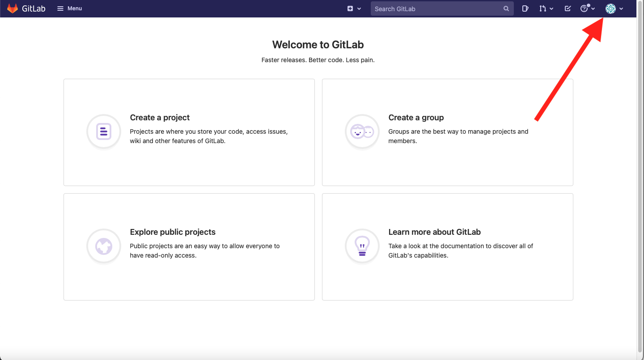
Task: Click the Explore public projects globe icon
Action: (103, 246)
